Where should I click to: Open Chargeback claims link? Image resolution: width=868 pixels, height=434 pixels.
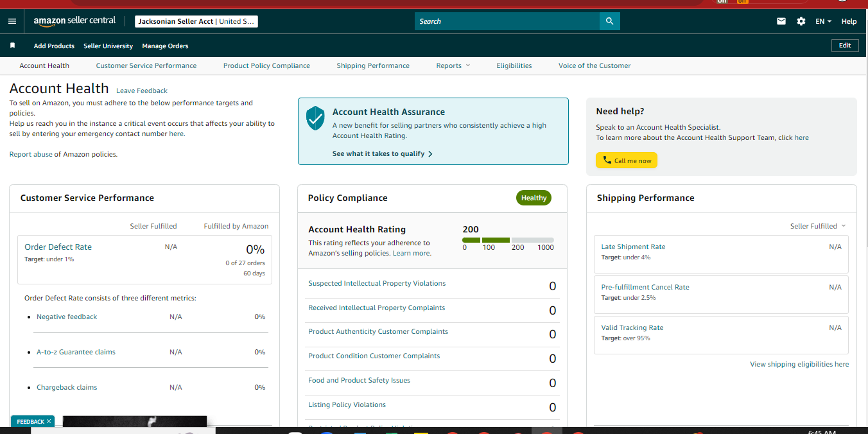coord(67,387)
